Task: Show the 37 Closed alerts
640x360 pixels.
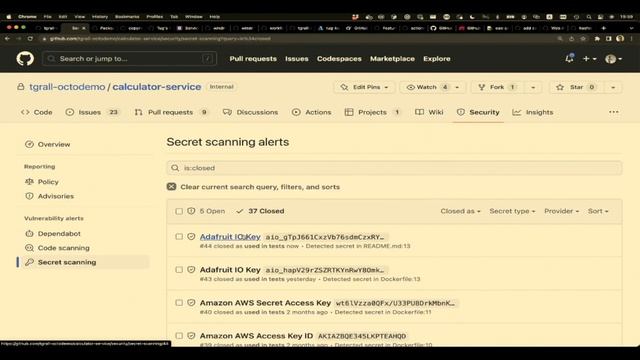Action: coord(260,211)
